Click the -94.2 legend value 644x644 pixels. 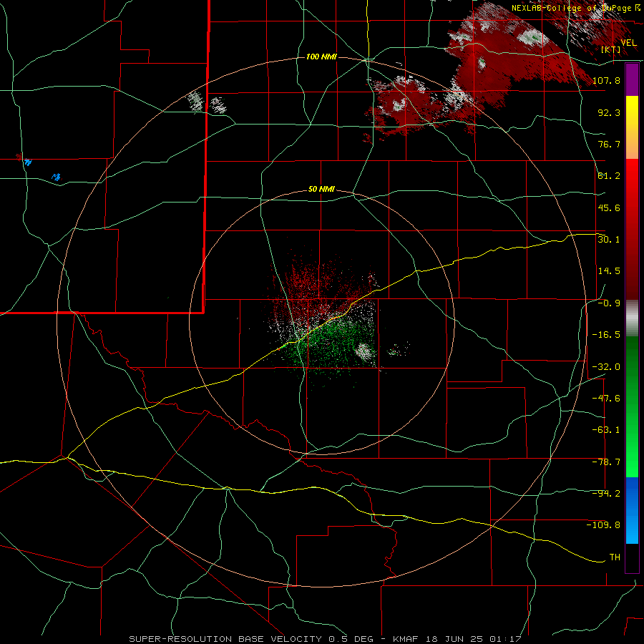click(x=606, y=494)
